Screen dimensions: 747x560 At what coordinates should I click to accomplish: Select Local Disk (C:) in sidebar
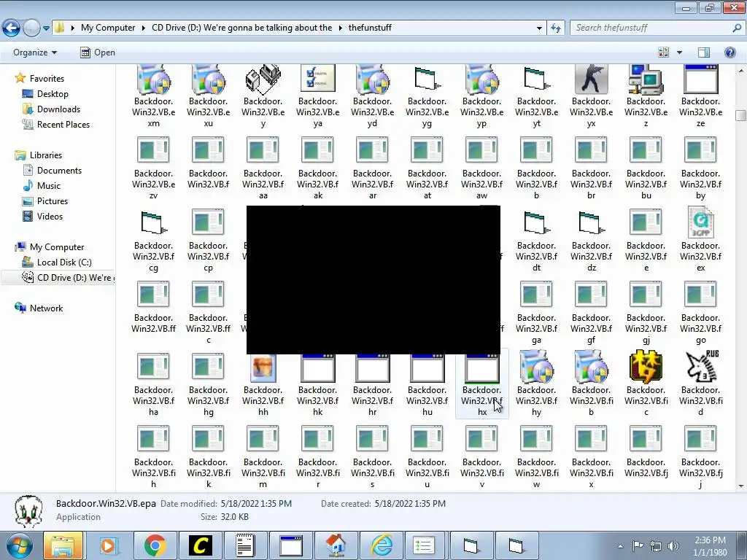click(64, 262)
